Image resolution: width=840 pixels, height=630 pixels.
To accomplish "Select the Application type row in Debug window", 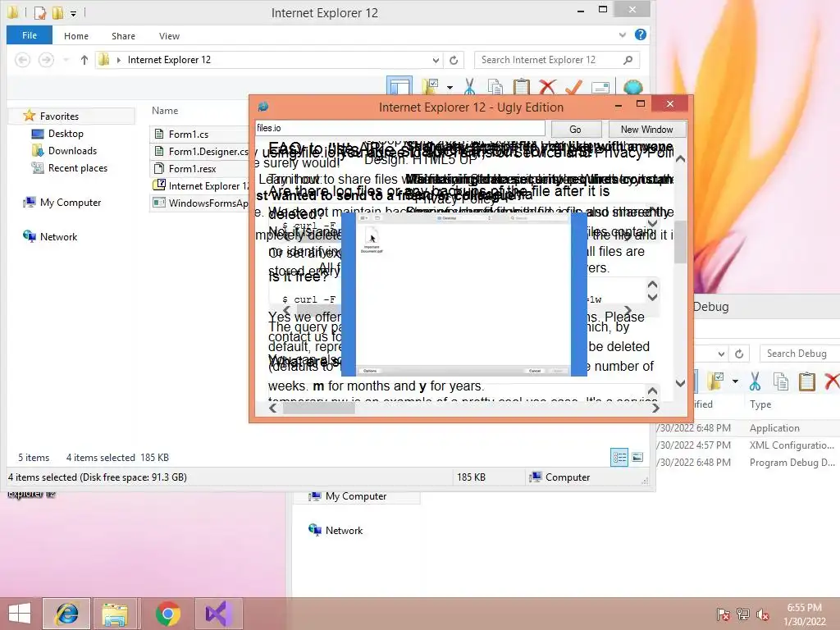I will (x=774, y=428).
